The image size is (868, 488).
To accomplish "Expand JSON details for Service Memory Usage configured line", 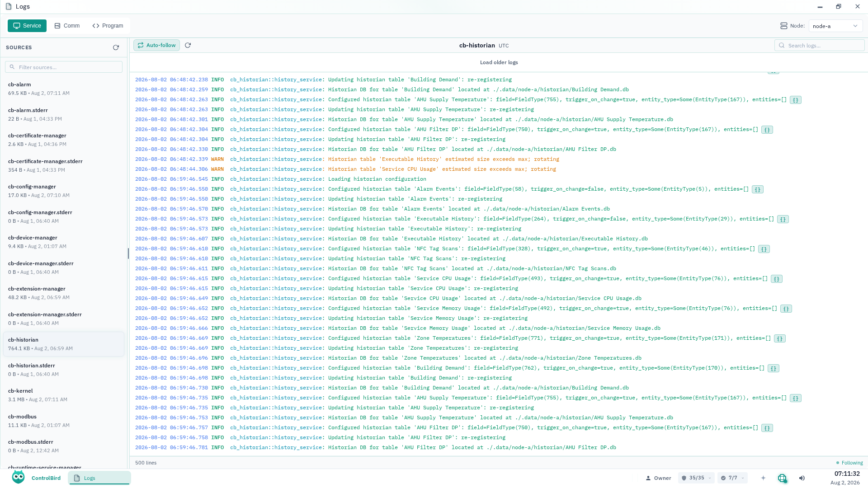I will 786,309.
